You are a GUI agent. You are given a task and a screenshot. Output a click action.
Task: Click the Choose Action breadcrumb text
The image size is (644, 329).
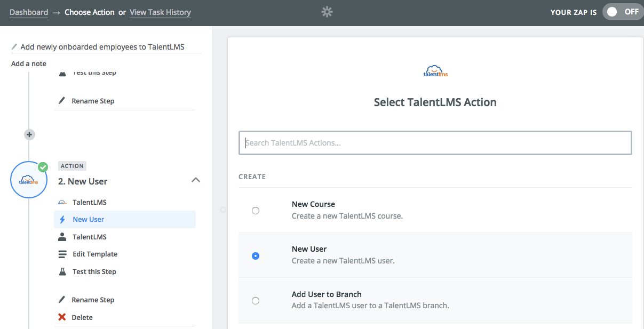[x=90, y=12]
